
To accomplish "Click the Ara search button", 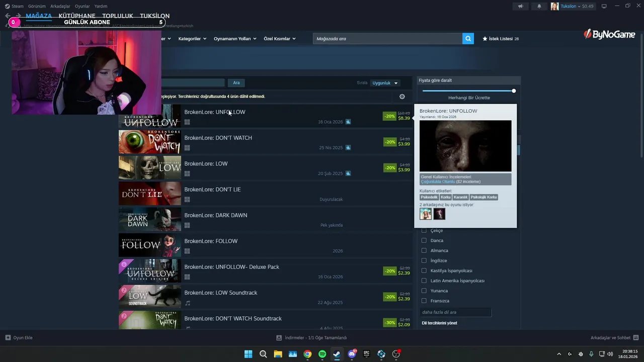I will click(236, 82).
